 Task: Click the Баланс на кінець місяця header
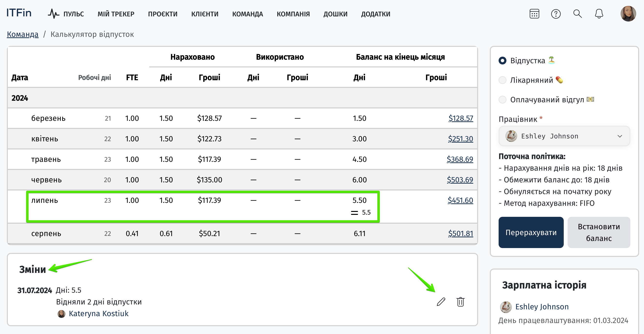coord(400,57)
